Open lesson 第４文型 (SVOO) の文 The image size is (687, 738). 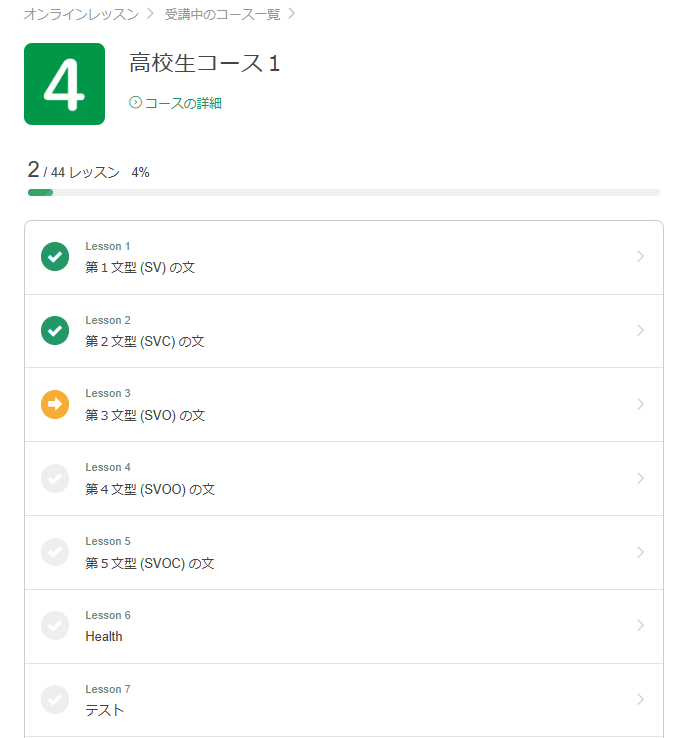(x=150, y=489)
